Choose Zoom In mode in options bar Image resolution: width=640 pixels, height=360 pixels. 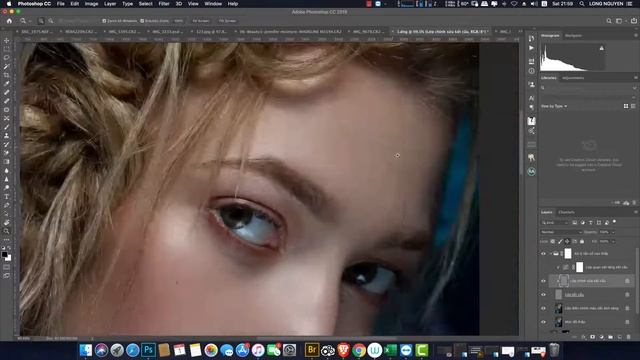pyautogui.click(x=41, y=21)
